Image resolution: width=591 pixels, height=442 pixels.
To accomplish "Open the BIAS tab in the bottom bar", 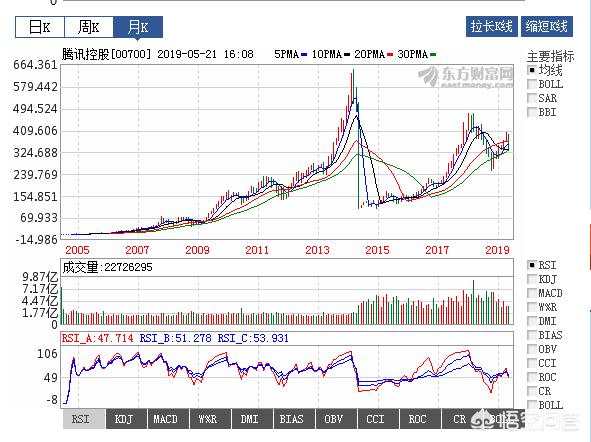I will 293,419.
